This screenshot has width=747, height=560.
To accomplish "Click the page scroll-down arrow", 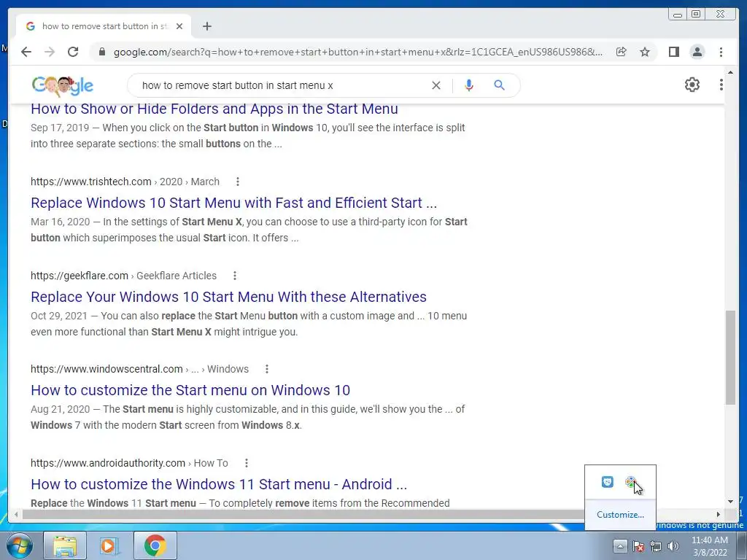I will coord(730,502).
